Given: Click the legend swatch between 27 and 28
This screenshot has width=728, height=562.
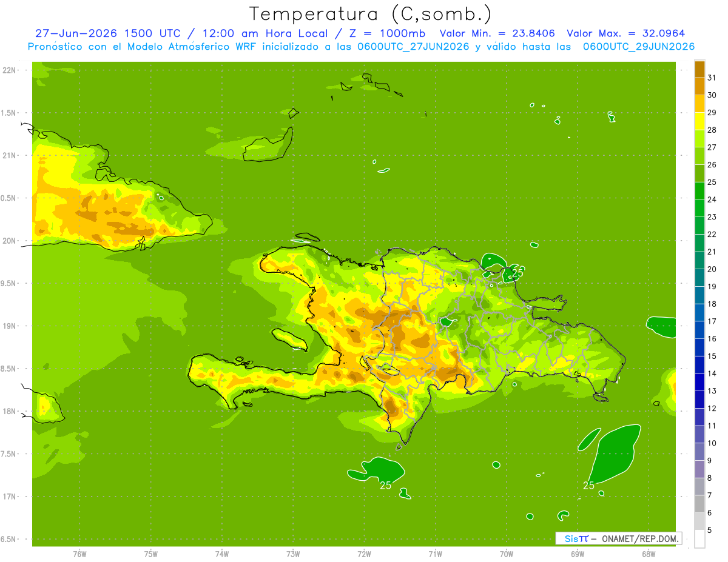Looking at the screenshot, I should click(x=699, y=139).
